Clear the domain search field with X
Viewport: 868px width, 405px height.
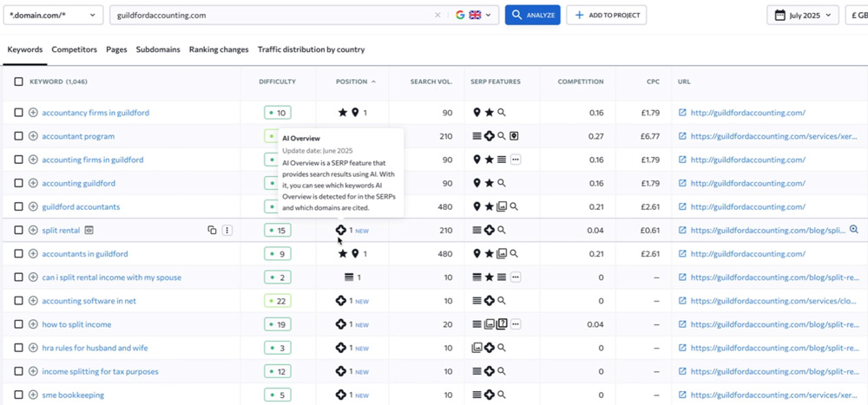[x=437, y=16]
